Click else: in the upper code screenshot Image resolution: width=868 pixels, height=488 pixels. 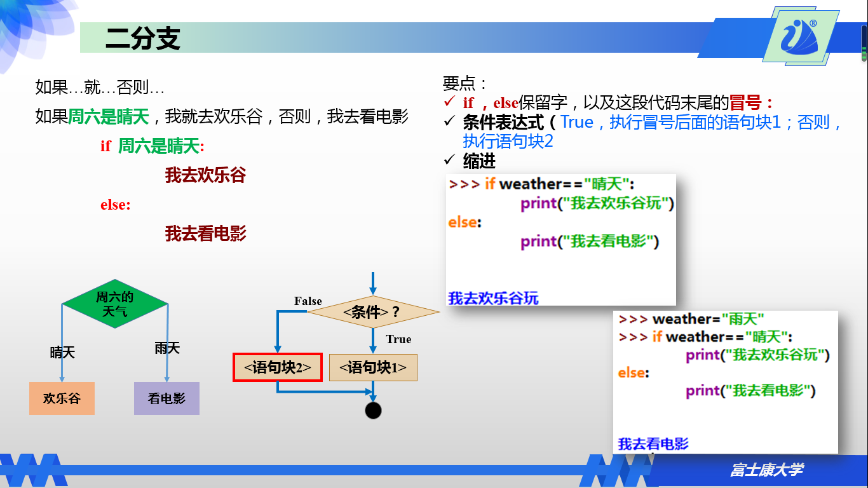(x=465, y=222)
